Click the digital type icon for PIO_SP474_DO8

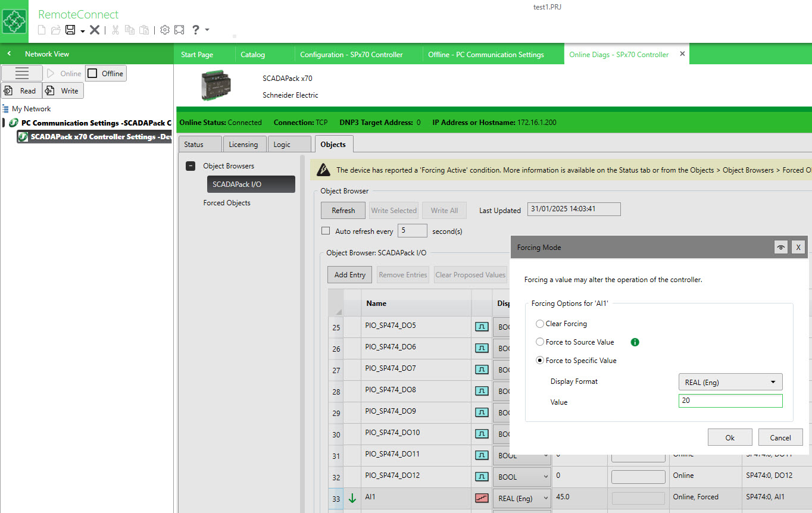pyautogui.click(x=481, y=391)
